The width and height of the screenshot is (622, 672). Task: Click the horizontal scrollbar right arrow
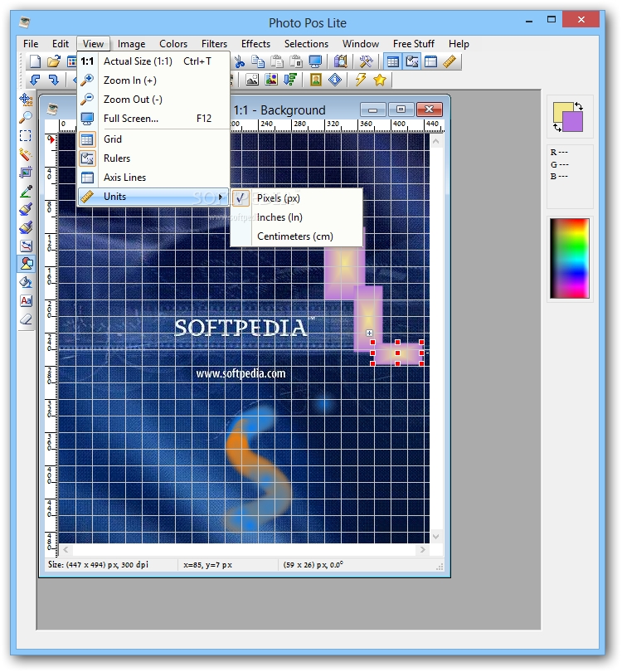pos(423,549)
